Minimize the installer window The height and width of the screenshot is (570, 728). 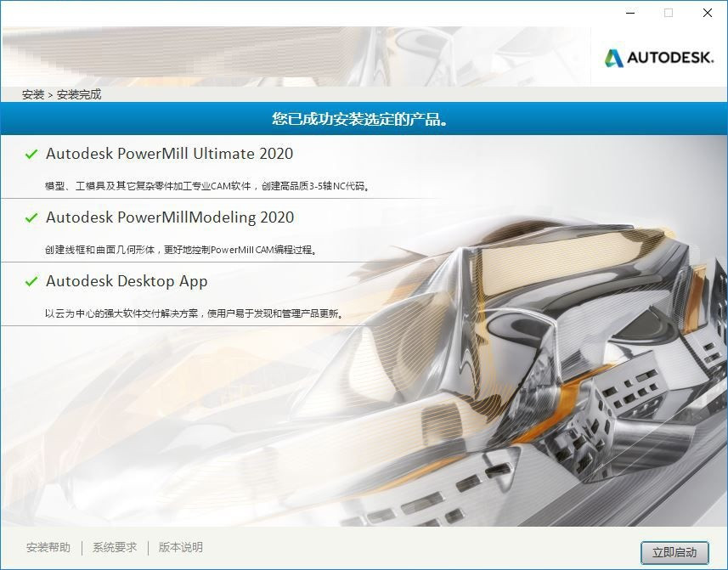[x=629, y=13]
